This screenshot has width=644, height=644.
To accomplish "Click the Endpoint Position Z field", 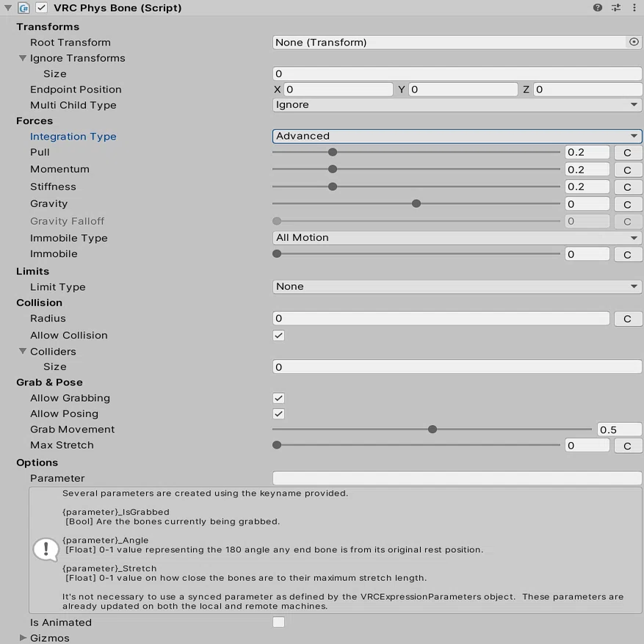I will click(x=587, y=90).
